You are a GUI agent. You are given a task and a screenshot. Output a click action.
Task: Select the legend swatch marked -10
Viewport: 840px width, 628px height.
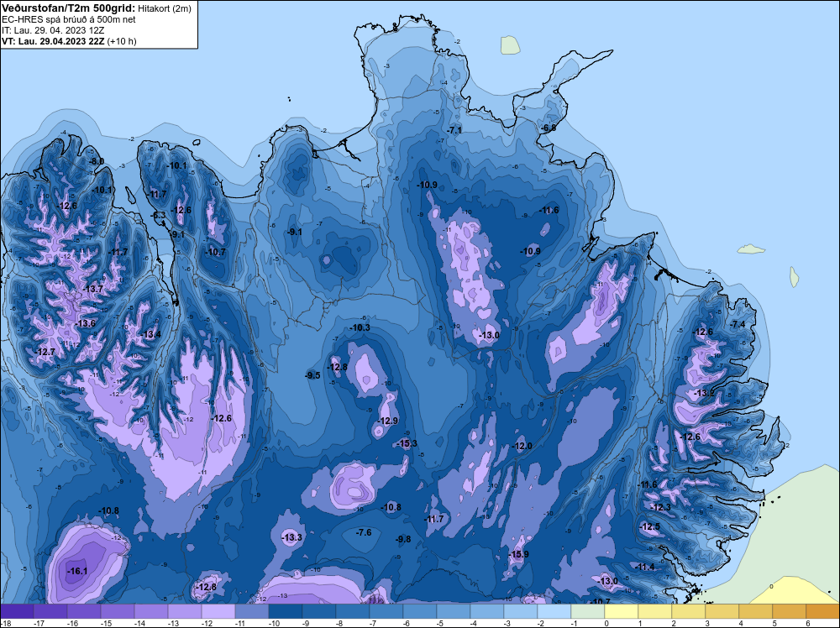285,611
